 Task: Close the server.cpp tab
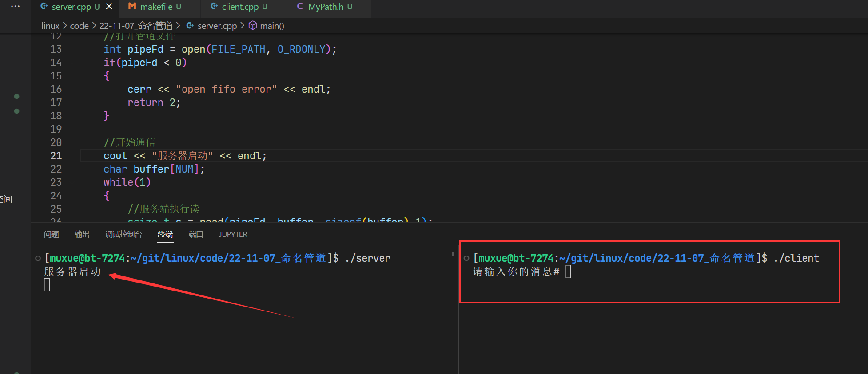click(109, 7)
